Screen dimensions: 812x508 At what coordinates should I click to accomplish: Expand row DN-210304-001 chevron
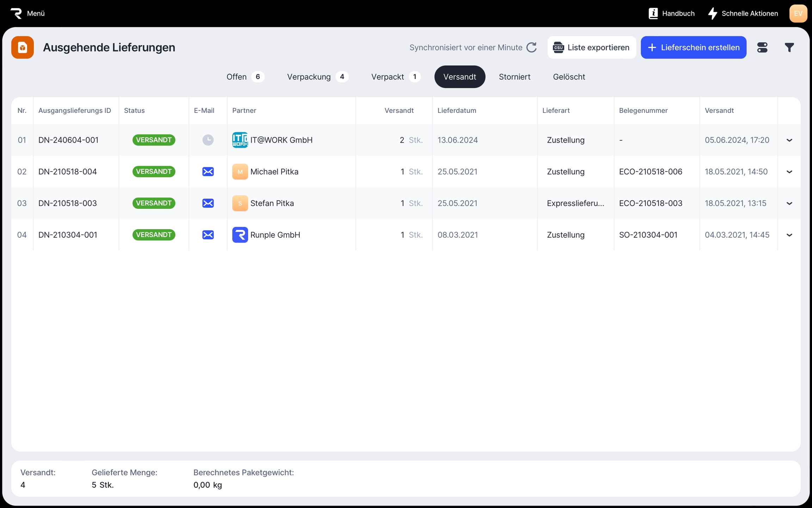(x=789, y=235)
